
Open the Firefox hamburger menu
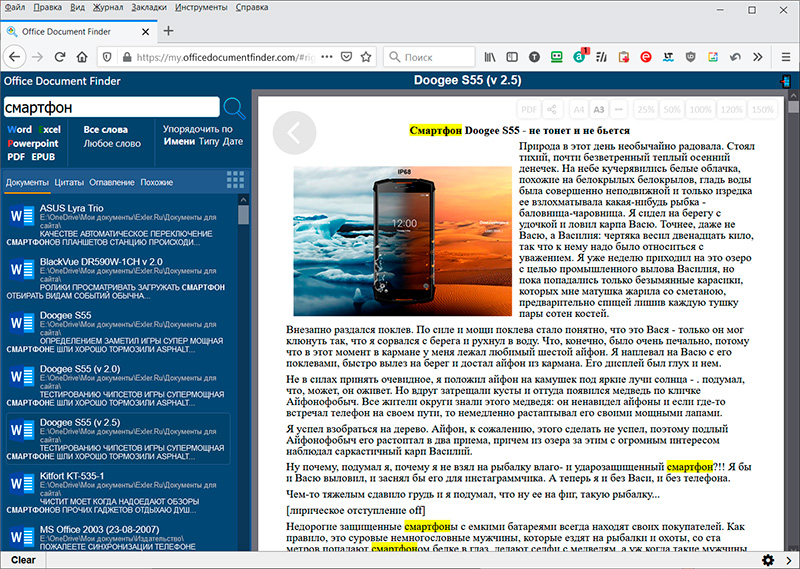786,57
